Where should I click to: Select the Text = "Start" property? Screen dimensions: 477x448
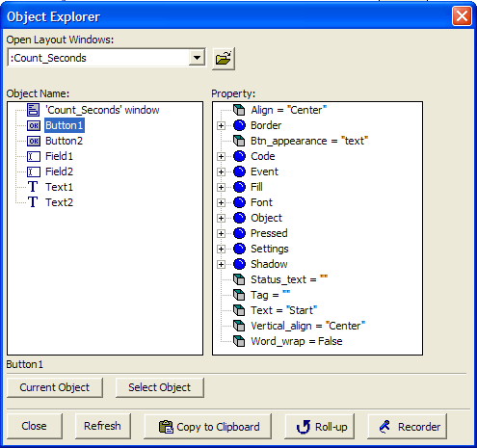tap(284, 310)
